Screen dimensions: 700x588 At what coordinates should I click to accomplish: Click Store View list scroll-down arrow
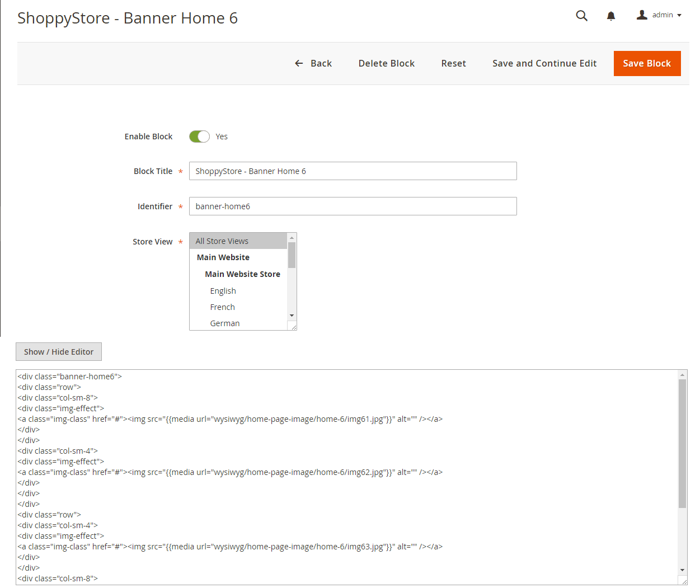coord(292,316)
